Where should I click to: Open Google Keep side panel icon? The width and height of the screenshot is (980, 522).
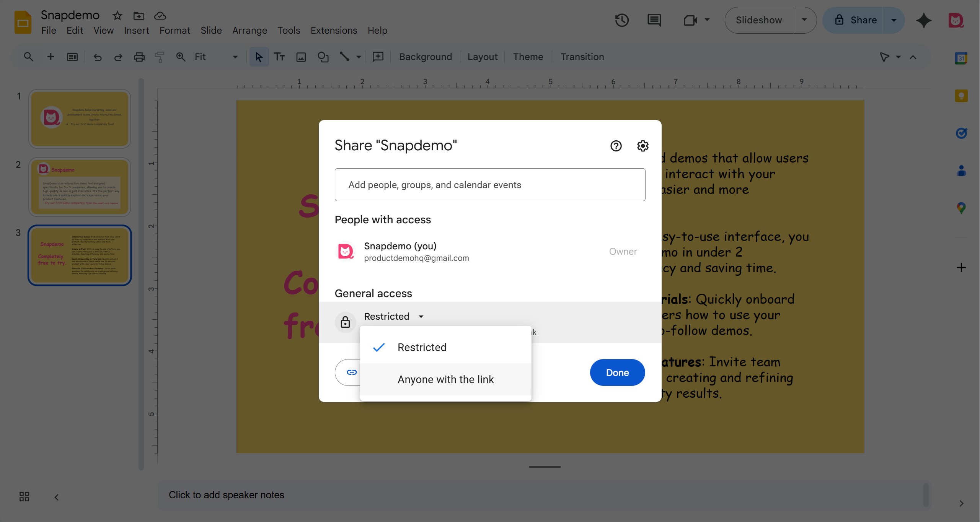(961, 96)
